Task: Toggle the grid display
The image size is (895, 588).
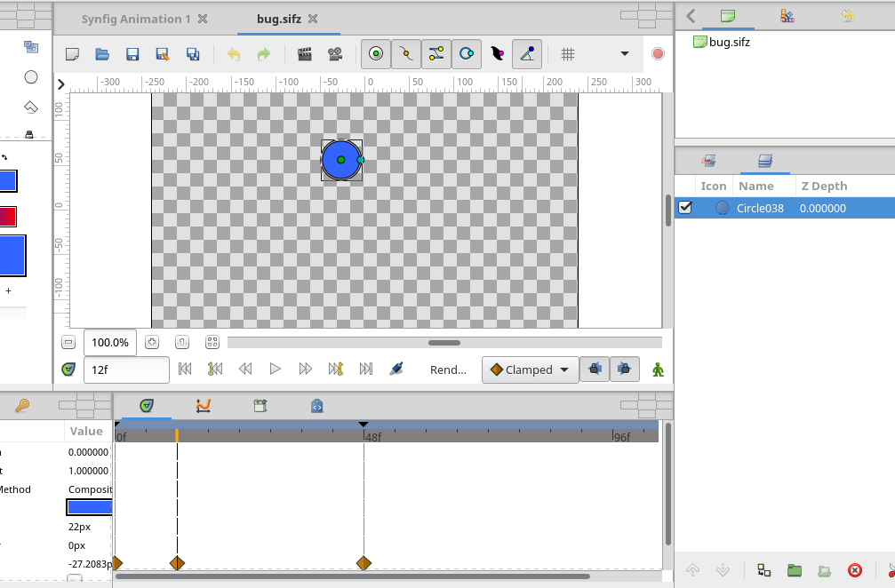Action: coord(567,54)
